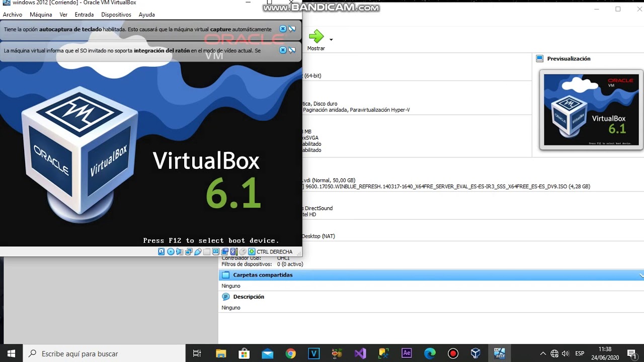
Task: Open the network tray icon
Action: [x=554, y=353]
